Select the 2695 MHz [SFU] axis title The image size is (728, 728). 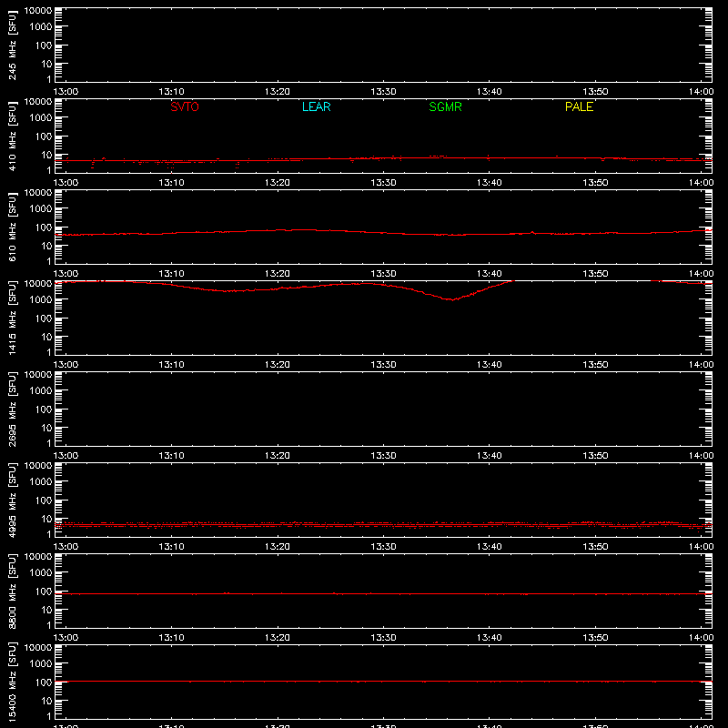click(x=12, y=409)
